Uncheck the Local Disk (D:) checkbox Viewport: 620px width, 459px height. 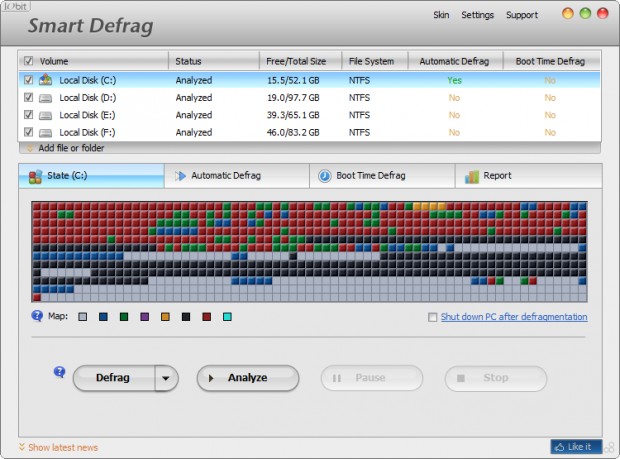[28, 97]
